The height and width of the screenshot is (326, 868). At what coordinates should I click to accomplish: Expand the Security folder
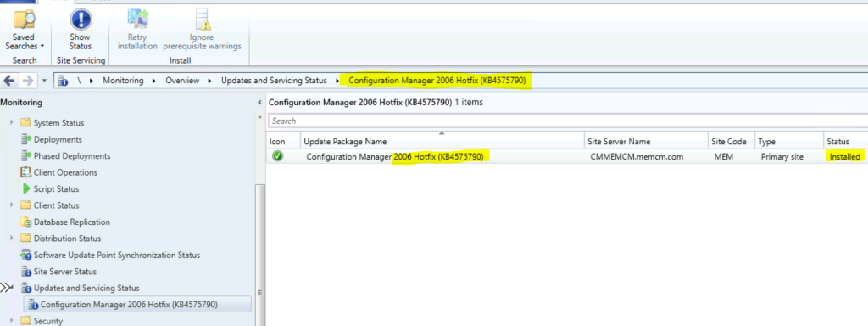coord(12,320)
